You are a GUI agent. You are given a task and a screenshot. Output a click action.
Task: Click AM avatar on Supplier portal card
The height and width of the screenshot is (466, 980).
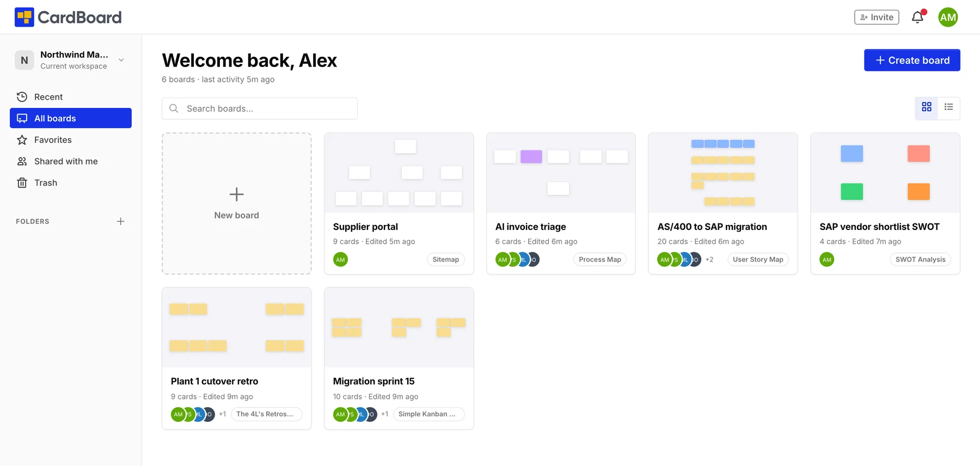(341, 259)
